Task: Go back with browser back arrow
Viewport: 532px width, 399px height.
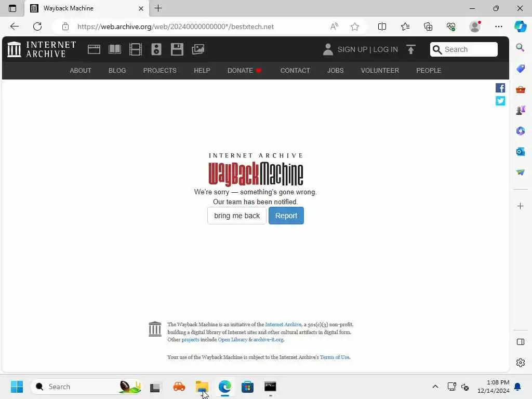Action: (14, 26)
